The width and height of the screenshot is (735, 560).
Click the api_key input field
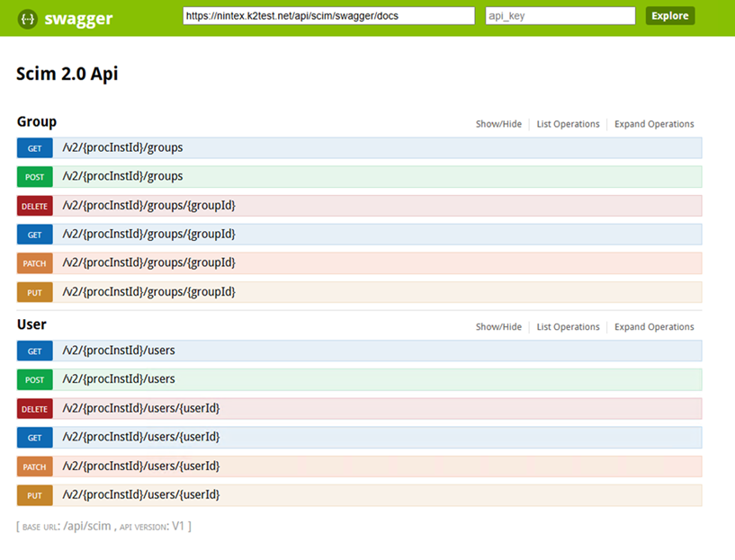(x=560, y=16)
